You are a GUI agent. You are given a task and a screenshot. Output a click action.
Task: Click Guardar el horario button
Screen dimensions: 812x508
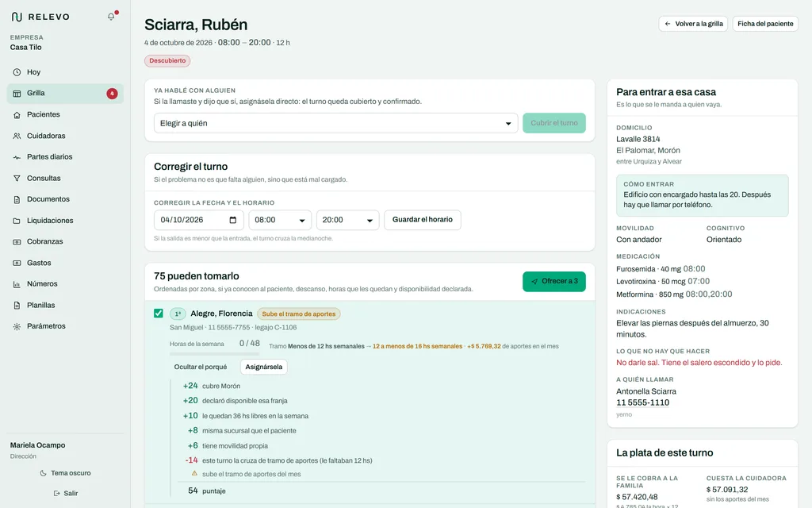tap(422, 220)
